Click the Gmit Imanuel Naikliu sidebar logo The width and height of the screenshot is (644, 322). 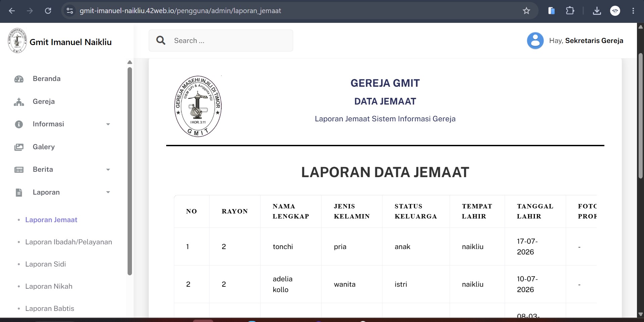point(17,41)
